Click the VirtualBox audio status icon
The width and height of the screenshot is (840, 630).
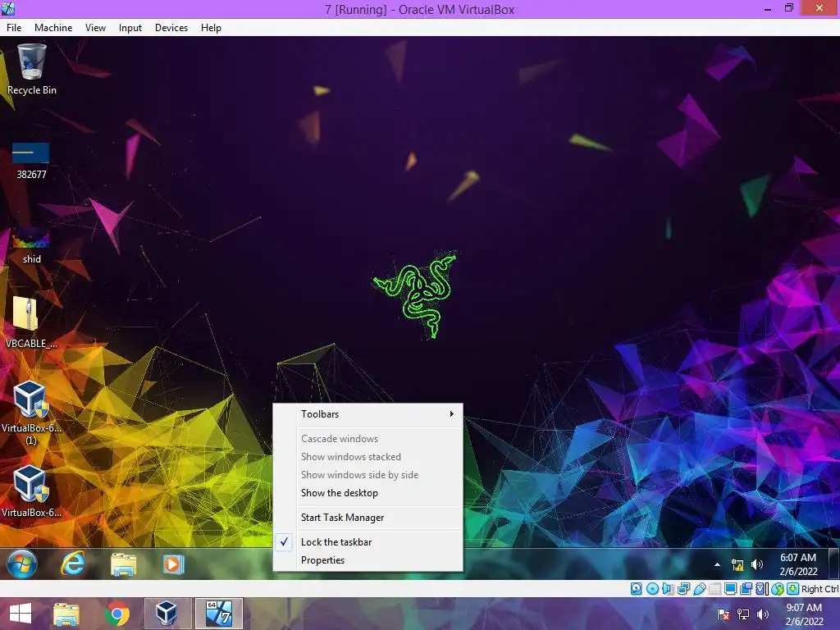coord(668,589)
